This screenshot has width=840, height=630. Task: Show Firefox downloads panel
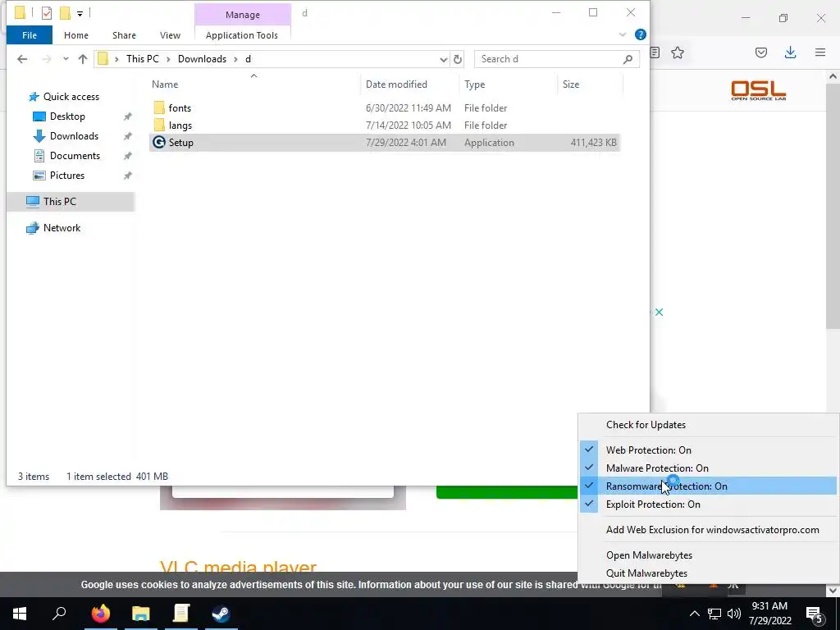pos(790,52)
